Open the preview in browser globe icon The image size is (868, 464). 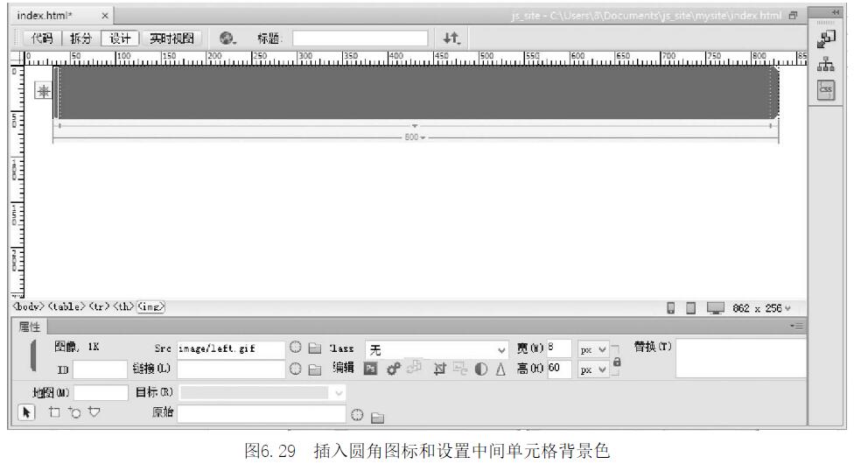point(228,39)
